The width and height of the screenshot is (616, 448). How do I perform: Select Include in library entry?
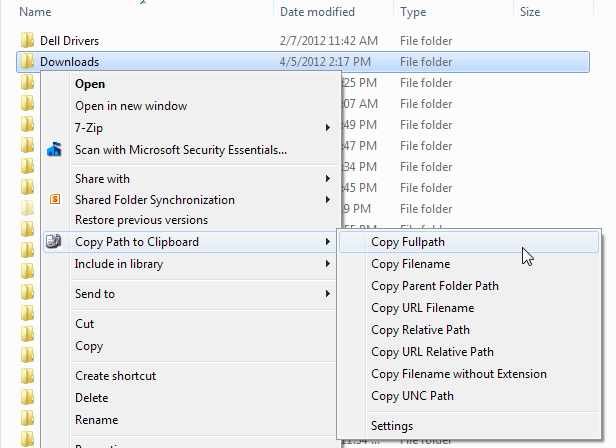pyautogui.click(x=119, y=264)
